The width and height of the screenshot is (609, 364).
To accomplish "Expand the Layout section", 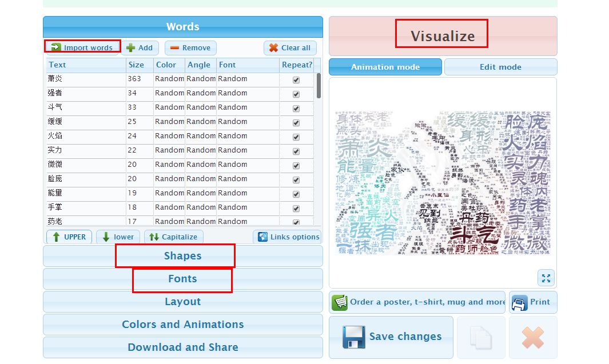I will pyautogui.click(x=183, y=302).
